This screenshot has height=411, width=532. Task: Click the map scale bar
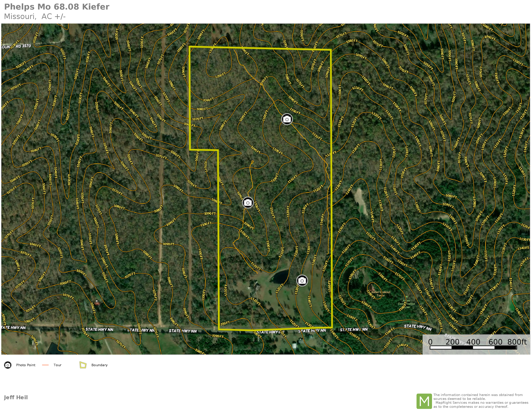coord(473,347)
